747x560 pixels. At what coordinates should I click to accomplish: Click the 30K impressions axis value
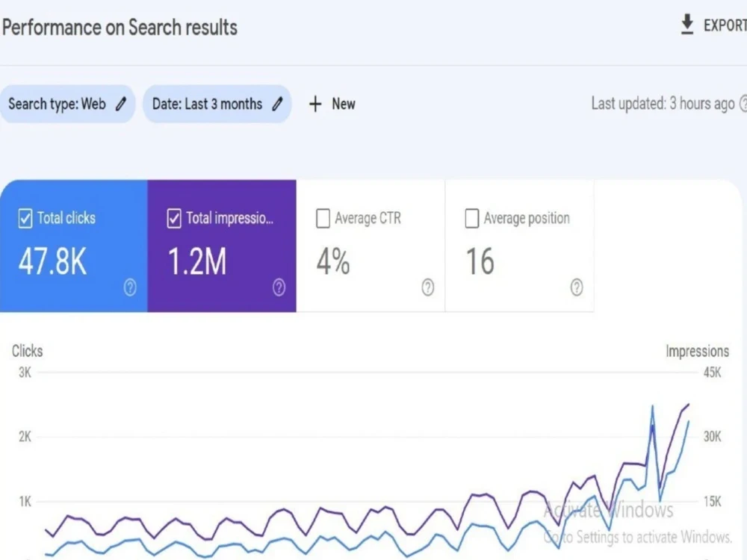point(712,437)
